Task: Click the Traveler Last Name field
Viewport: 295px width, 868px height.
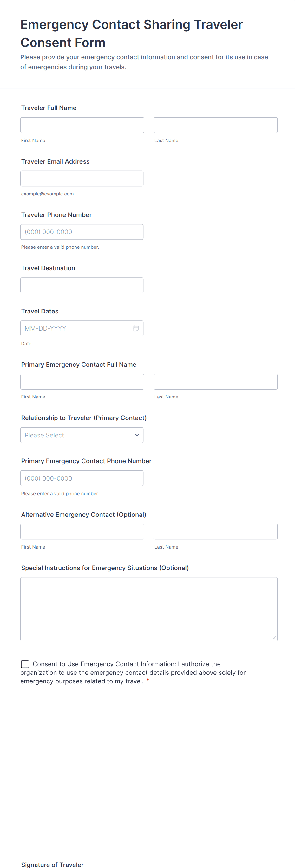Action: pyautogui.click(x=215, y=125)
